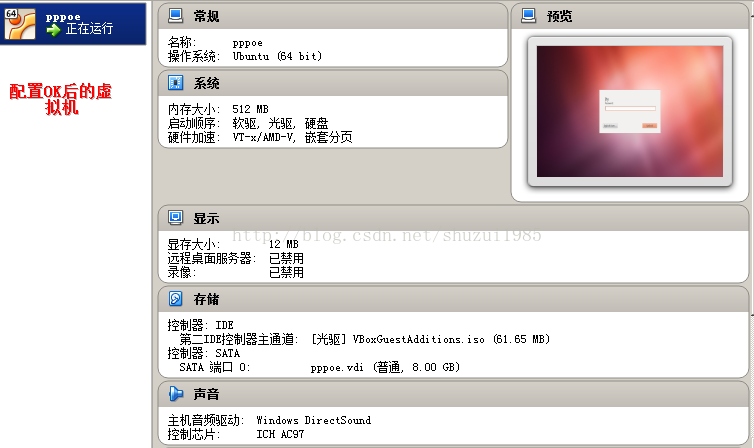Screen dimensions: 754x448
Task: Click the SATA 端口 0 label
Action: click(x=214, y=367)
